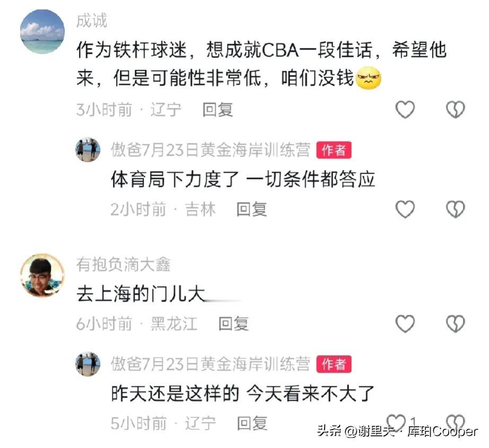This screenshot has height=448, width=489.
Task: Dislike the reply posted from 吉林
Action: 455,209
